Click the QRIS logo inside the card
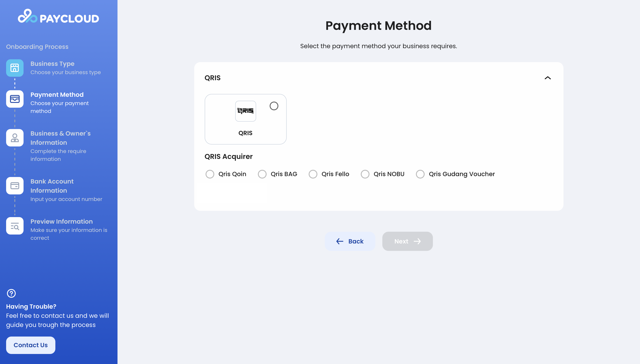This screenshot has width=640, height=364. click(245, 111)
